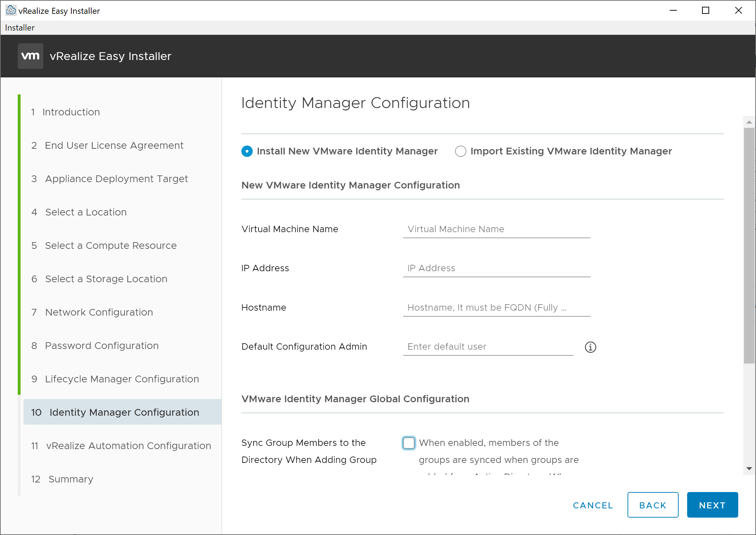
Task: Click the info icon beside Default Configuration Admin
Action: pos(590,347)
